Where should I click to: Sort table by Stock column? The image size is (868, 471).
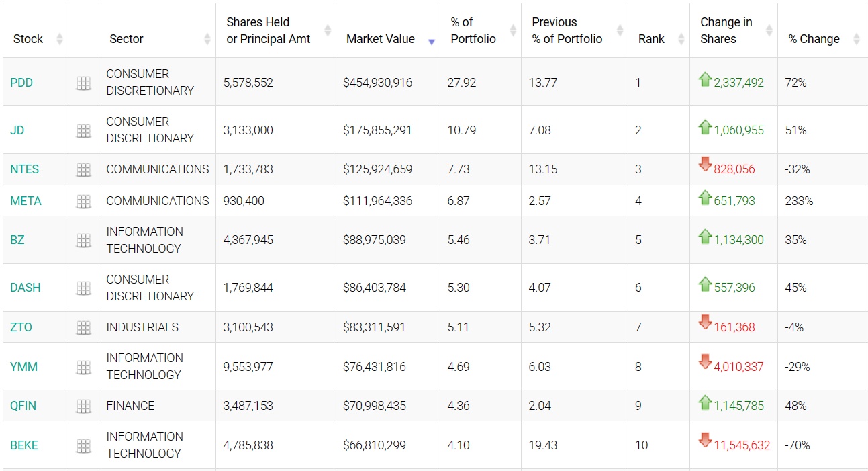(x=28, y=39)
